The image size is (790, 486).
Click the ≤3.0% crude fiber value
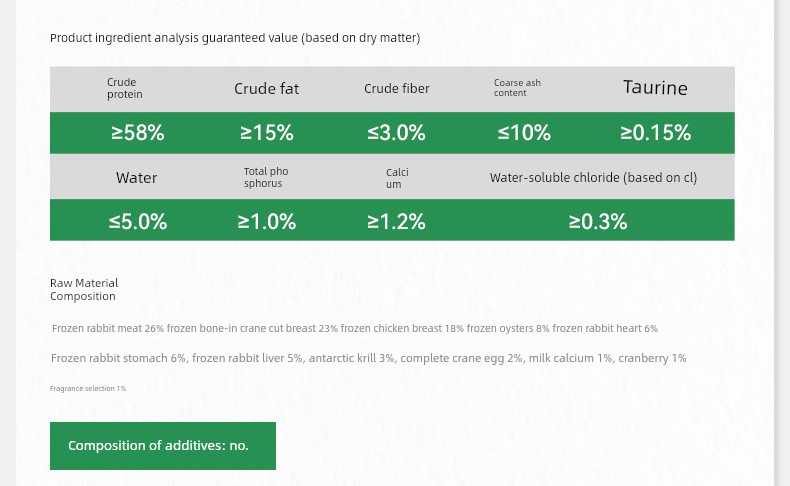(x=396, y=133)
